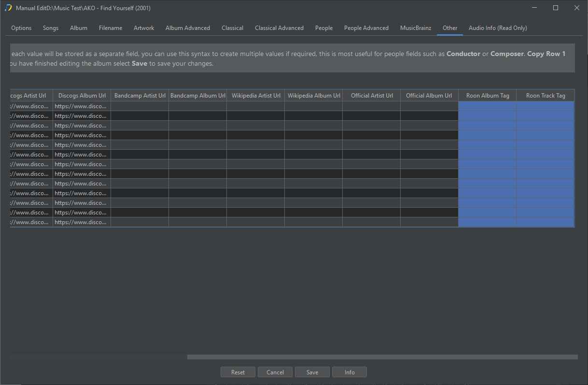The width and height of the screenshot is (588, 385).
Task: Click first row Official Album Url cell
Action: [x=429, y=106]
